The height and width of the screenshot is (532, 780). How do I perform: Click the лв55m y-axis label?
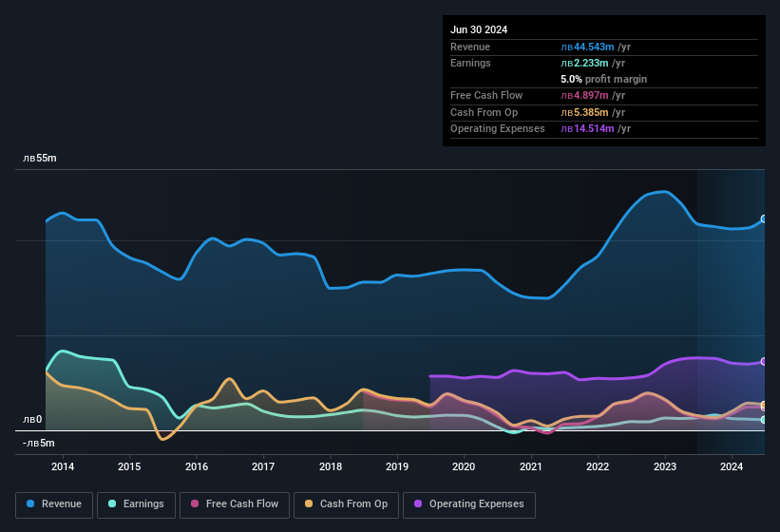40,158
